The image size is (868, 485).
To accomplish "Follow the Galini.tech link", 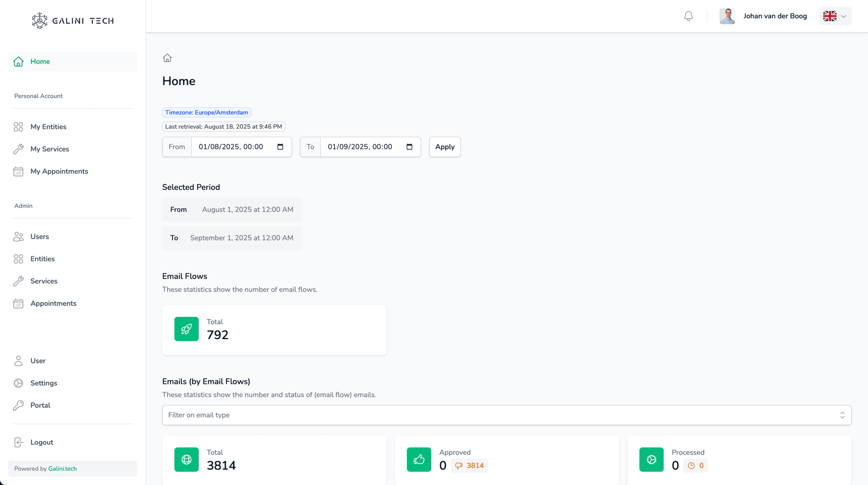I will [62, 469].
